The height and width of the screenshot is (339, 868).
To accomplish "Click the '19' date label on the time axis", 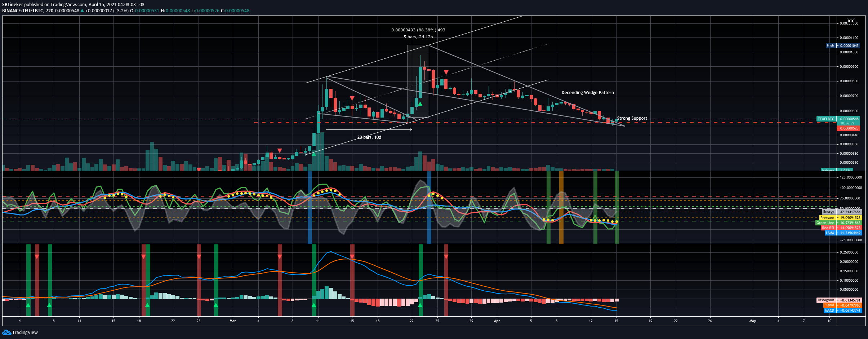I will (x=650, y=321).
